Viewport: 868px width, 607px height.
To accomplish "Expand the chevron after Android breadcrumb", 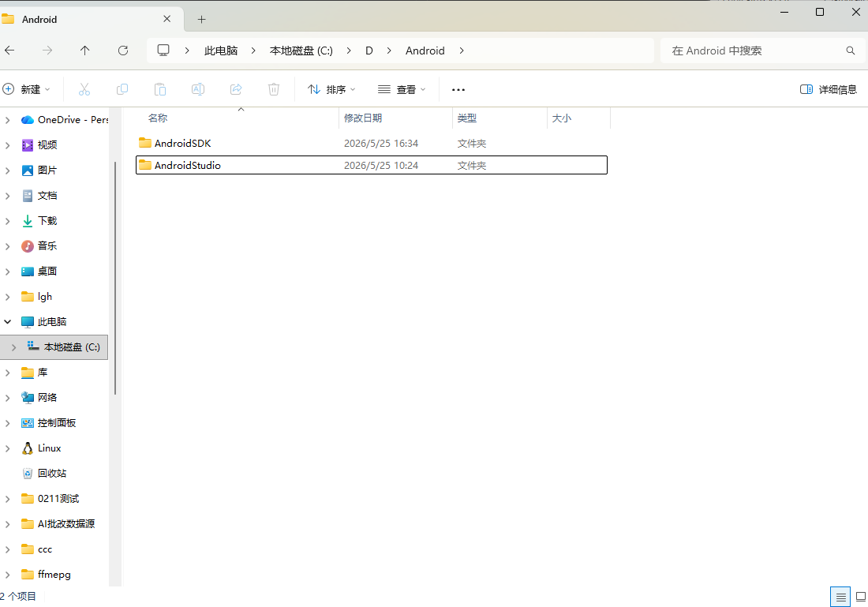I will pos(462,51).
